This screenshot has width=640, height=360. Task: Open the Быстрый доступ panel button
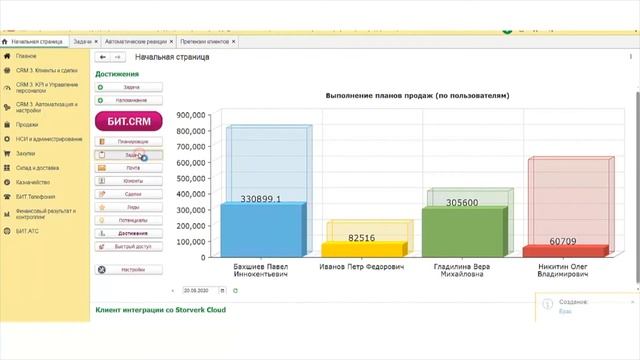(x=129, y=247)
